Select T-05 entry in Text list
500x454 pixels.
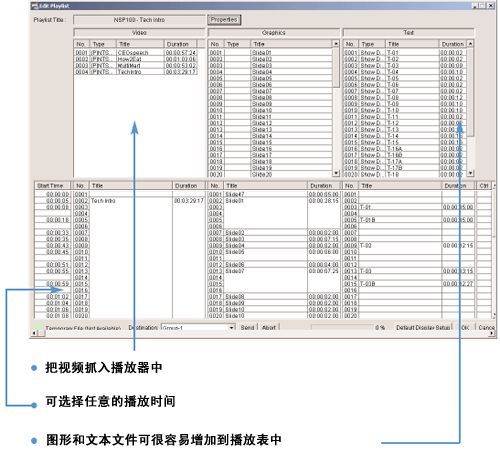point(405,78)
